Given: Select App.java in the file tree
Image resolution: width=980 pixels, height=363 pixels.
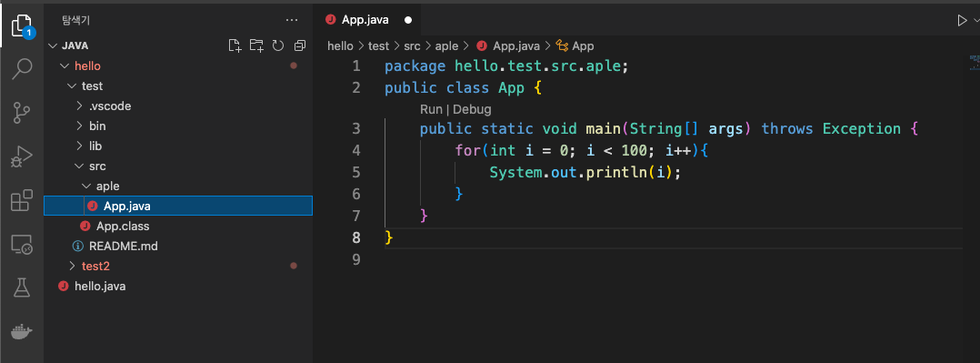Looking at the screenshot, I should coord(178,206).
